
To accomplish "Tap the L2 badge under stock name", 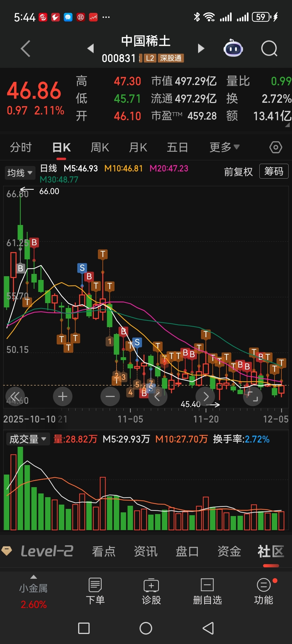I will coord(150,58).
